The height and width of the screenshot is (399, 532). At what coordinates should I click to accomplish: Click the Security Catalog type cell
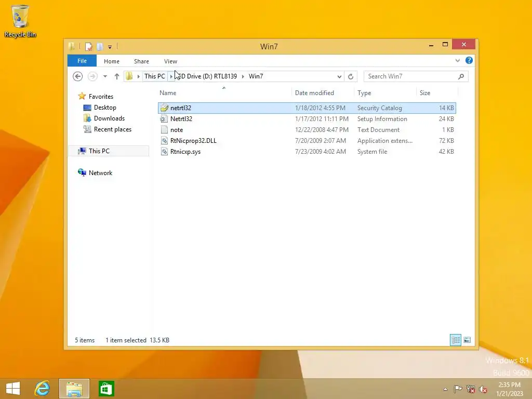pos(379,108)
